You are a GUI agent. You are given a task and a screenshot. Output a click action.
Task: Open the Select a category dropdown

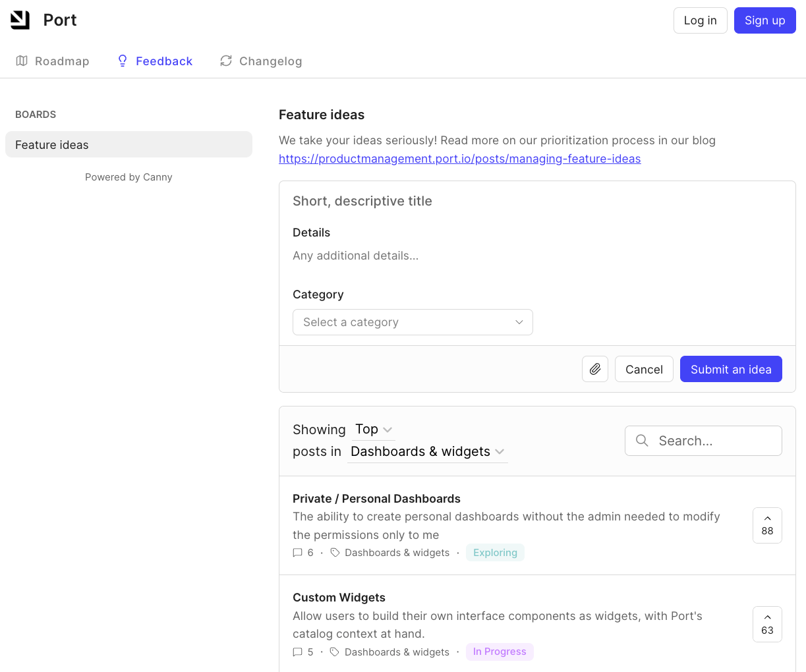(x=413, y=322)
